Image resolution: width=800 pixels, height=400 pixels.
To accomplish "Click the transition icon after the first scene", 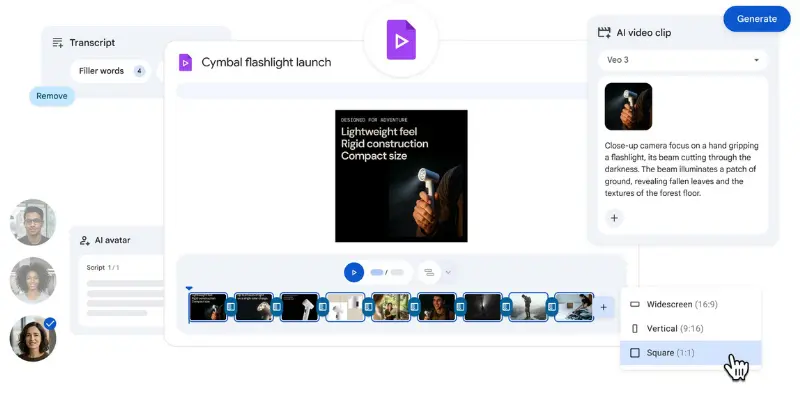I will coord(231,307).
